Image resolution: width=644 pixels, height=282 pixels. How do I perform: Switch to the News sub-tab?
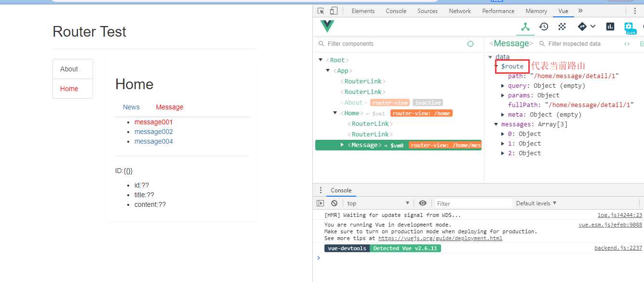click(x=131, y=107)
